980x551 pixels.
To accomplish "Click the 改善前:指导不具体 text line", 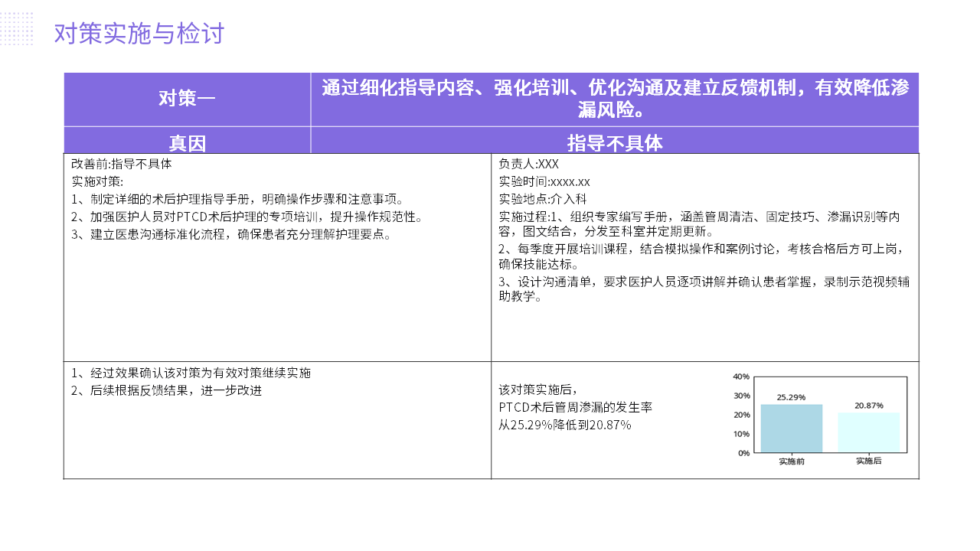I will [122, 164].
